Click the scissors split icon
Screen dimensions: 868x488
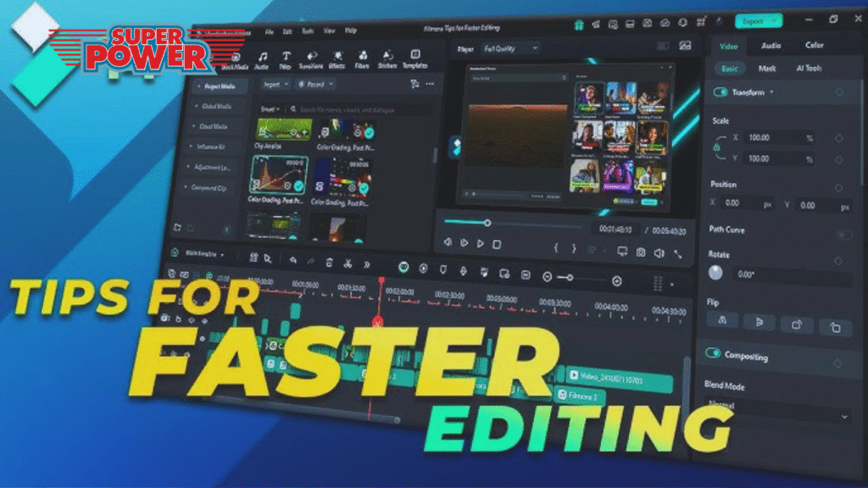coord(348,263)
